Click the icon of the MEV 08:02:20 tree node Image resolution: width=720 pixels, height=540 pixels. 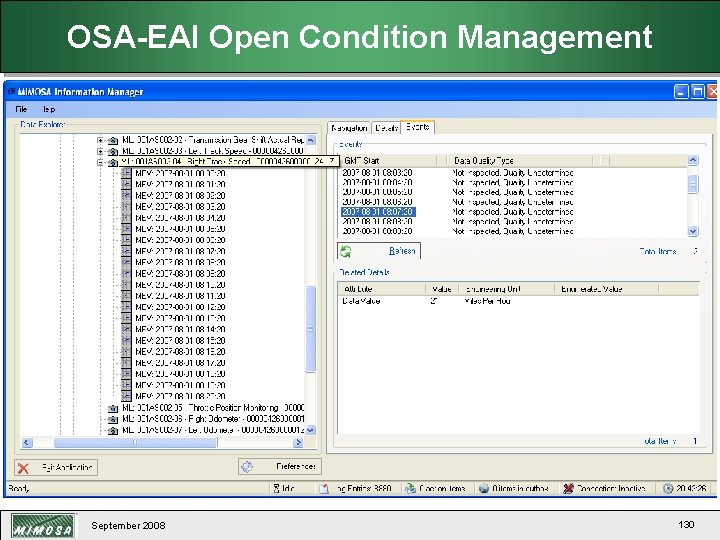(x=126, y=196)
